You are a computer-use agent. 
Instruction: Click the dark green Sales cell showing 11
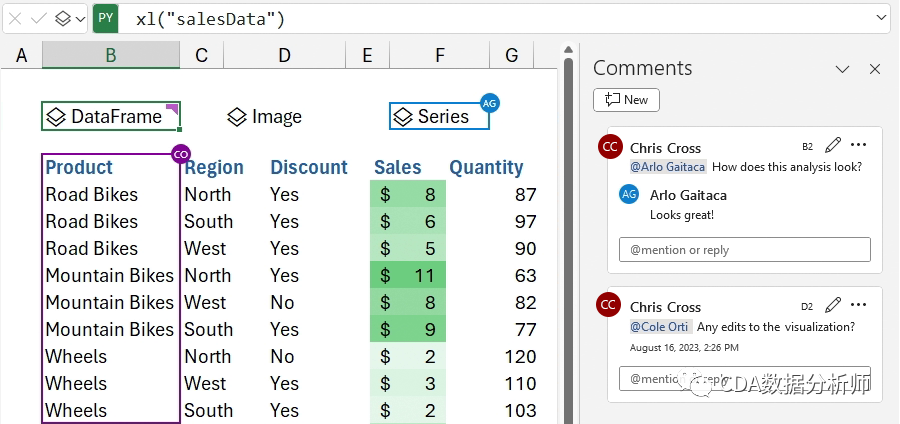pyautogui.click(x=407, y=275)
